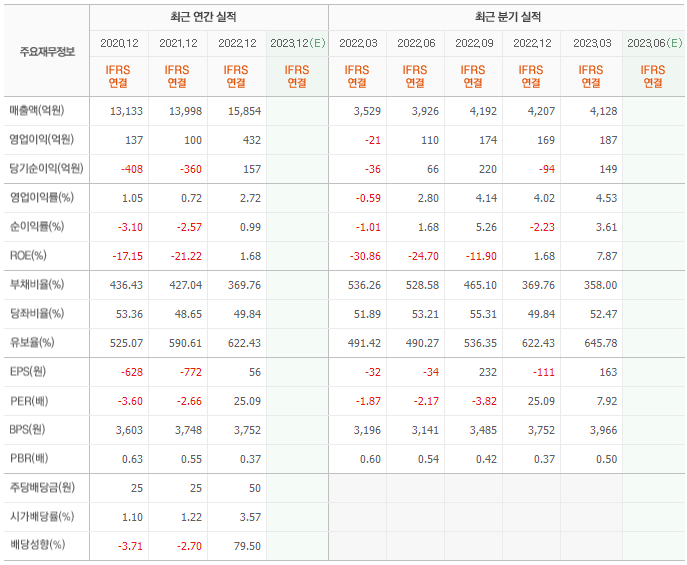Click the quarterly net income 220
687x565 pixels.
pyautogui.click(x=488, y=169)
